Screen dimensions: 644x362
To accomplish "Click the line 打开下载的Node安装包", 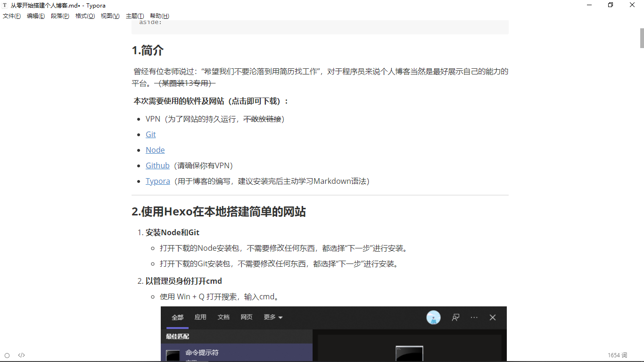I will 284,248.
